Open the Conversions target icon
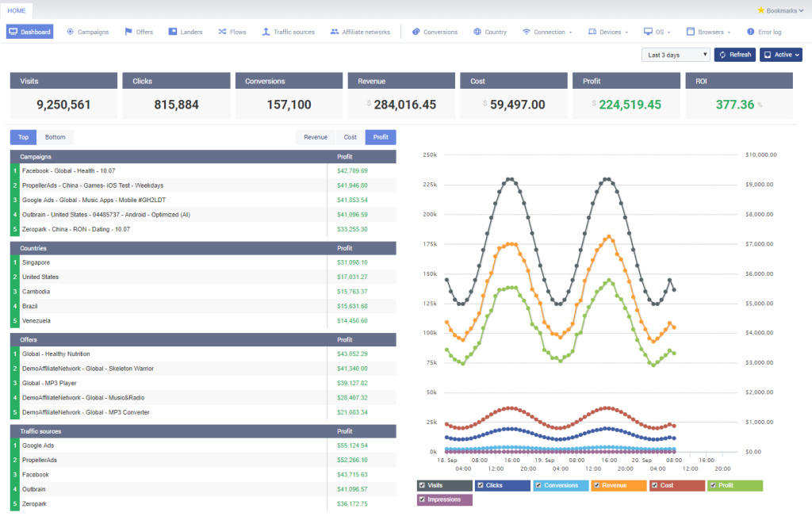The width and height of the screenshot is (812, 520). pos(416,32)
